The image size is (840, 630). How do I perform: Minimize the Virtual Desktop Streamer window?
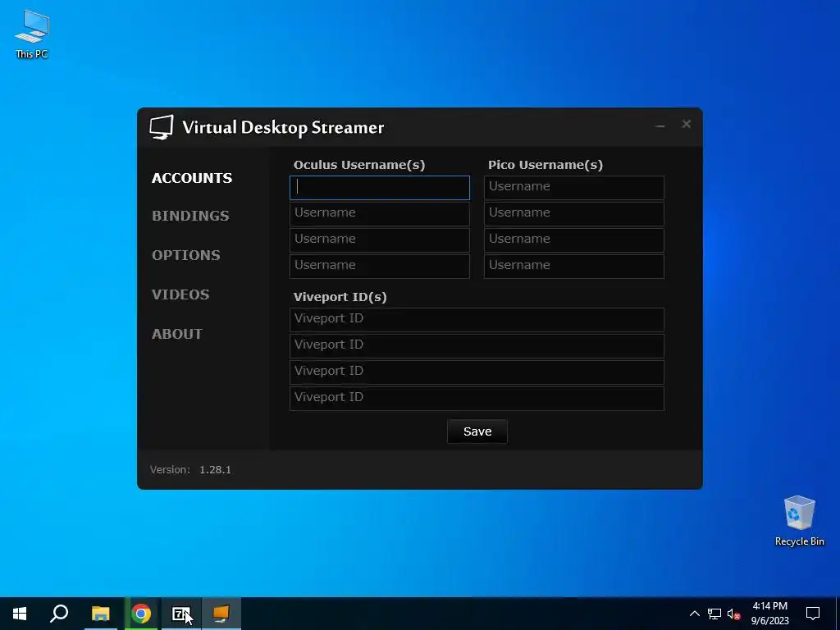coord(660,126)
